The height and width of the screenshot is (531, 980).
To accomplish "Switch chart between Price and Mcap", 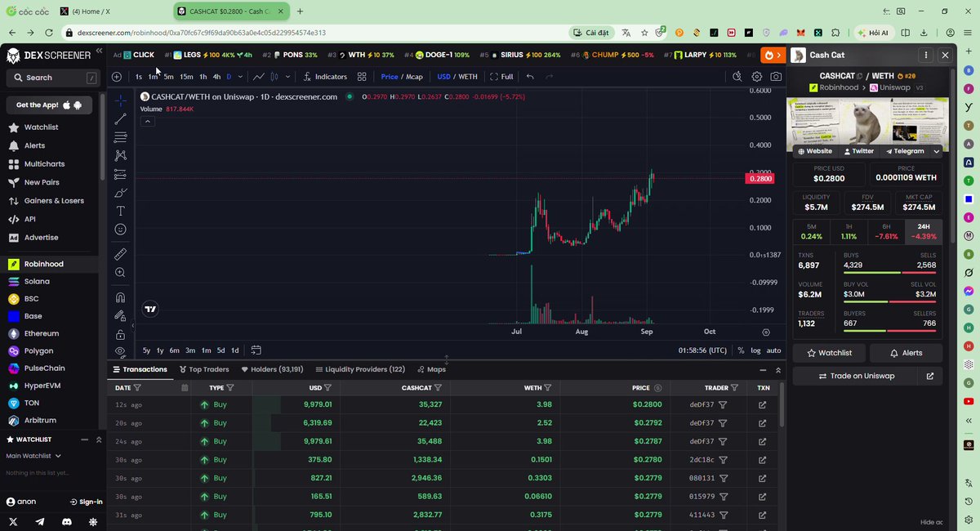I will pos(402,77).
